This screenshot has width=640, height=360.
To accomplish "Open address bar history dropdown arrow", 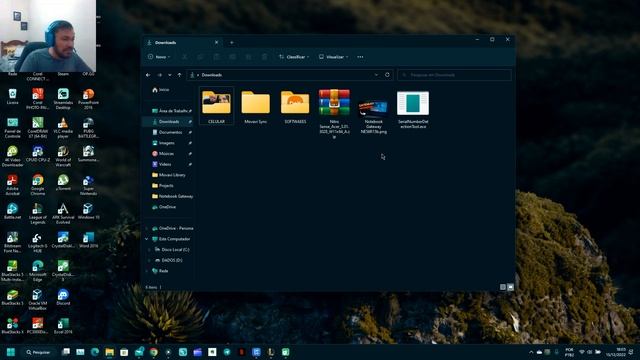I will [376, 75].
